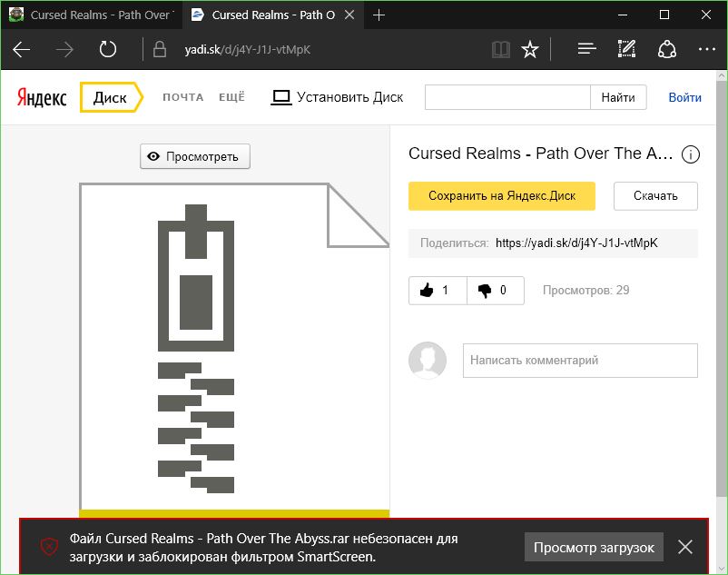
Task: Select the second Cursed Realms tab
Action: (273, 15)
